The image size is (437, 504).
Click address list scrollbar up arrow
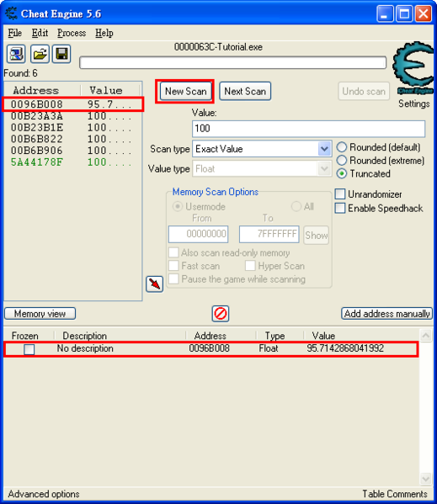(426, 336)
